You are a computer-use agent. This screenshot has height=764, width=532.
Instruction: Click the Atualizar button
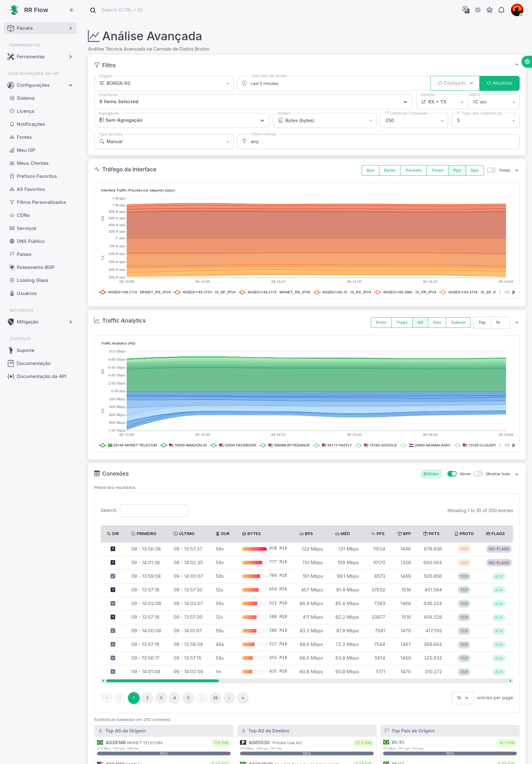(x=499, y=83)
